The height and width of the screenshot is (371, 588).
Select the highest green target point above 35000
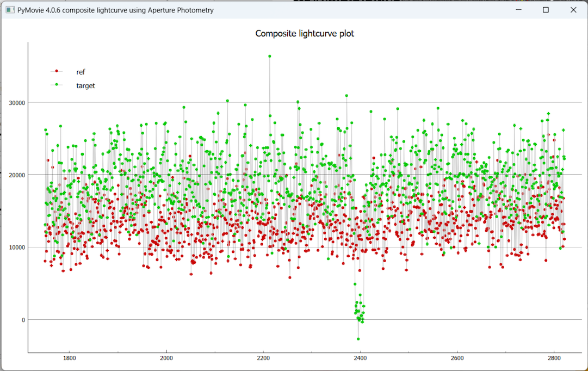[270, 56]
